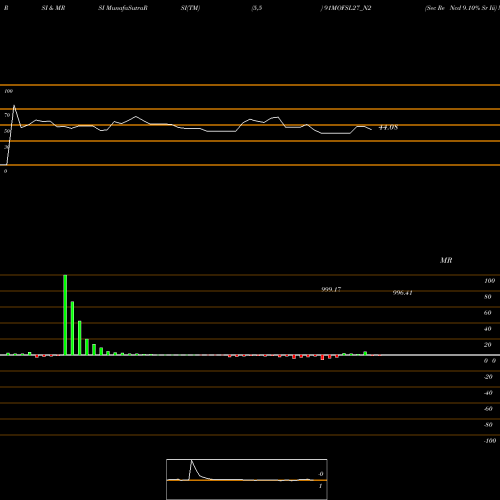Click the MR axis label -60

coord(488,409)
